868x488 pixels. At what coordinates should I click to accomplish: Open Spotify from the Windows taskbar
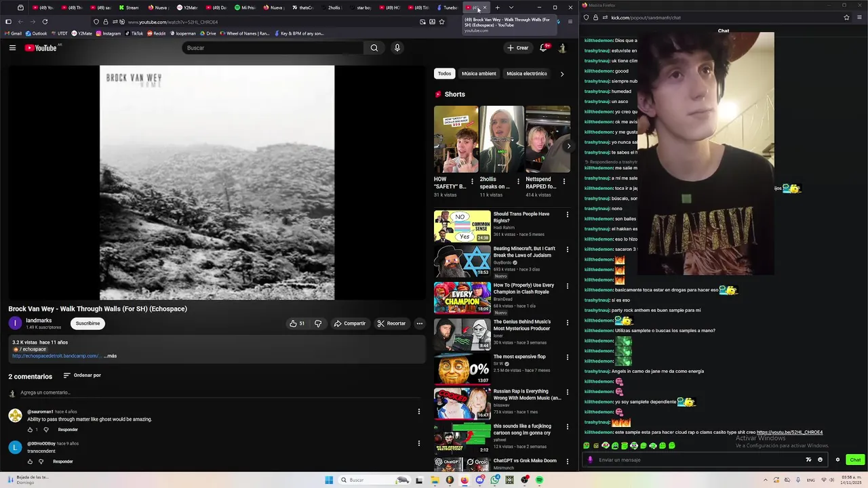pos(539,480)
